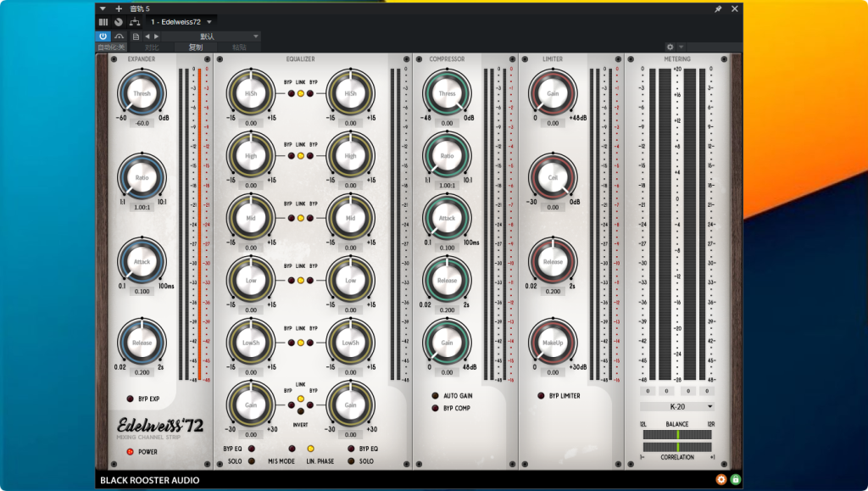This screenshot has width=868, height=491.
Task: Enable BYP EXP on the expander
Action: click(130, 399)
